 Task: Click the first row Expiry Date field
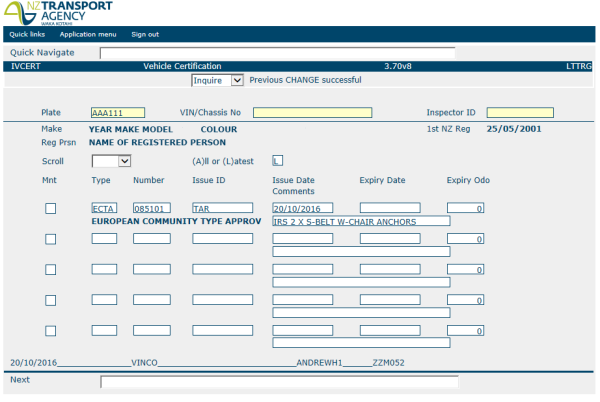pos(389,208)
